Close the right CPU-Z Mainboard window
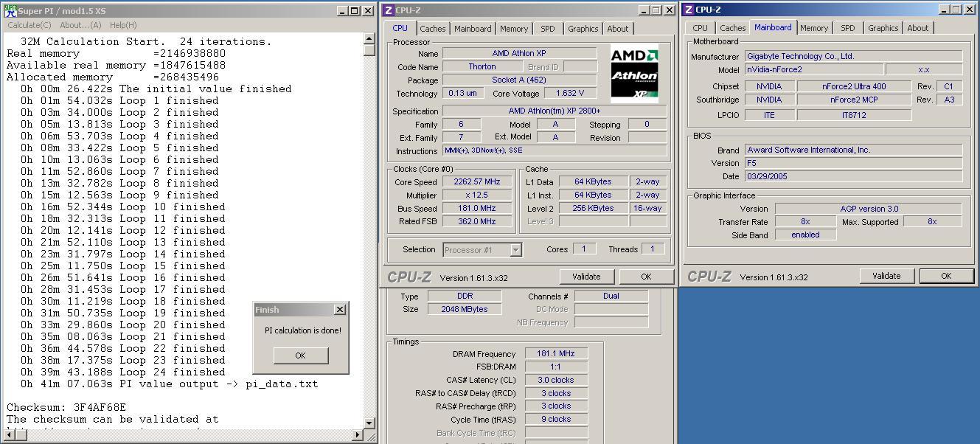Image resolution: width=980 pixels, height=444 pixels. (970, 10)
